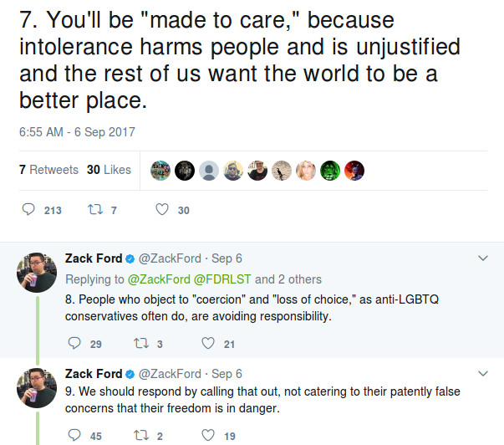Click the green-faced liker avatar
This screenshot has width=504, height=445.
(330, 171)
